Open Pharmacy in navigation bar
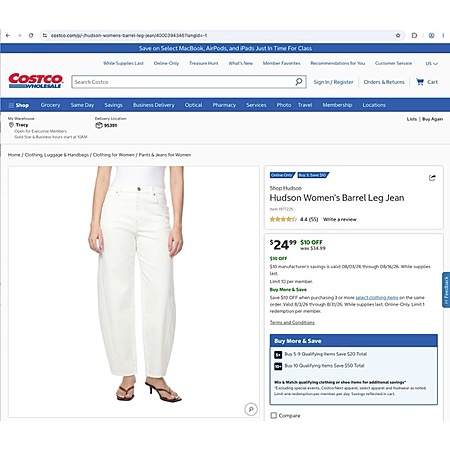Viewport: 450px width, 450px height. point(224,105)
